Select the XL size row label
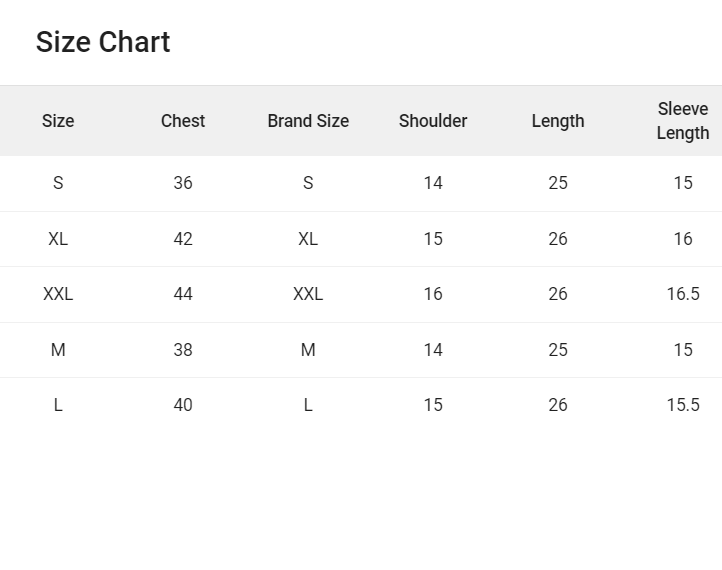This screenshot has width=722, height=570. point(58,239)
